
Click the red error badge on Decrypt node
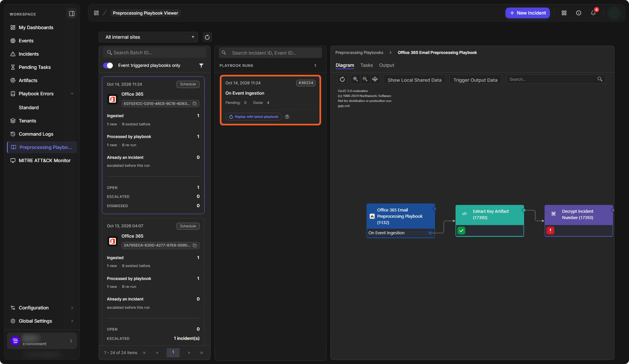(550, 231)
